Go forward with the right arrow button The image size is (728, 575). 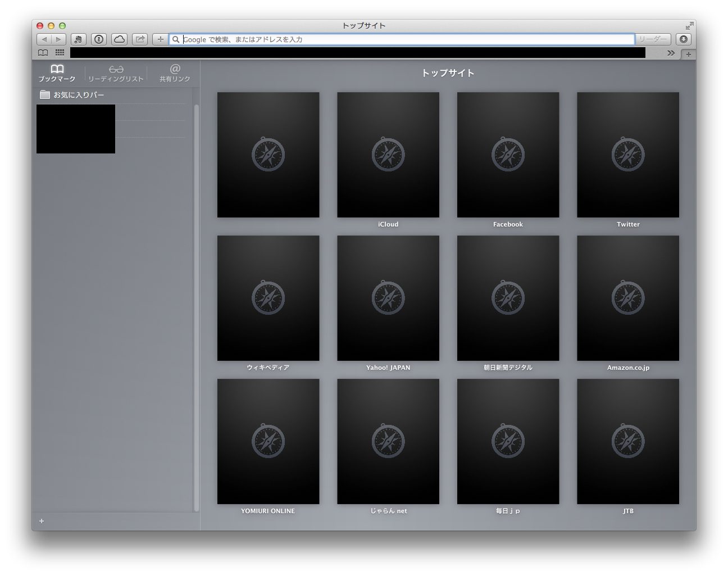(x=59, y=39)
